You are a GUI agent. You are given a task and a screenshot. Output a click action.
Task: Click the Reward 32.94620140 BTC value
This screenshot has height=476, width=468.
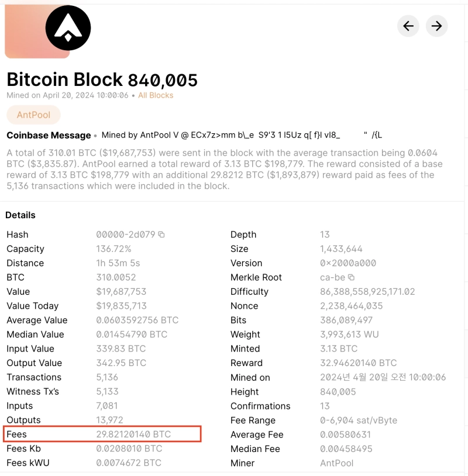(x=358, y=363)
